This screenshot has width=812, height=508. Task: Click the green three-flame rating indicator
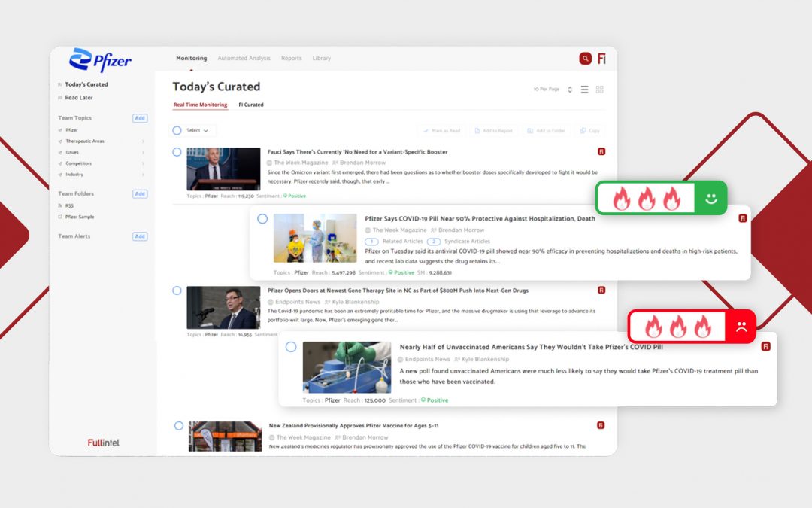pos(646,198)
